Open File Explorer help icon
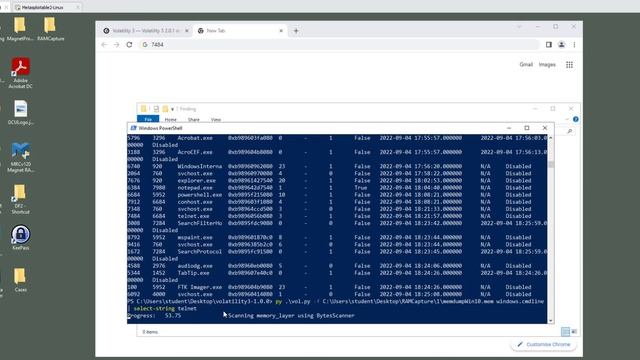This screenshot has height=360, width=640. tap(576, 119)
